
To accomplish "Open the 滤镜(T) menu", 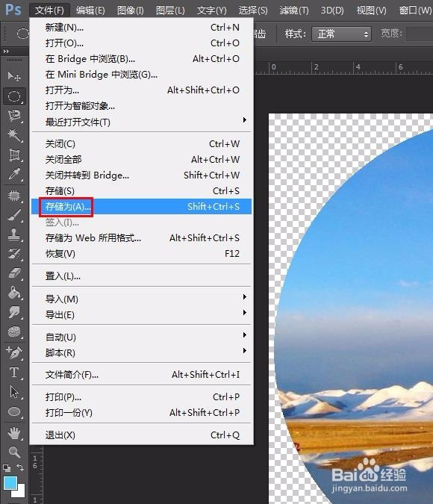I will click(x=294, y=10).
